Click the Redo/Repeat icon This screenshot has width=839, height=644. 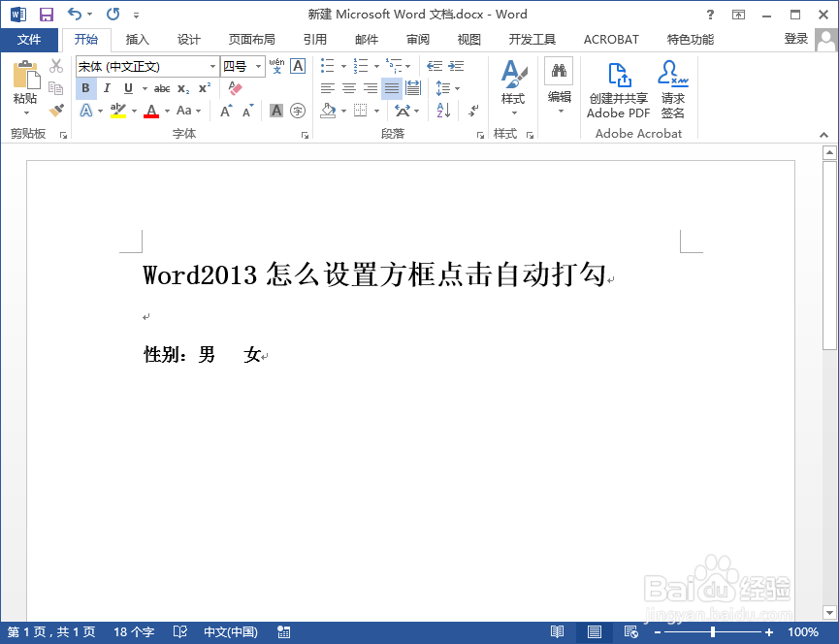(x=113, y=15)
